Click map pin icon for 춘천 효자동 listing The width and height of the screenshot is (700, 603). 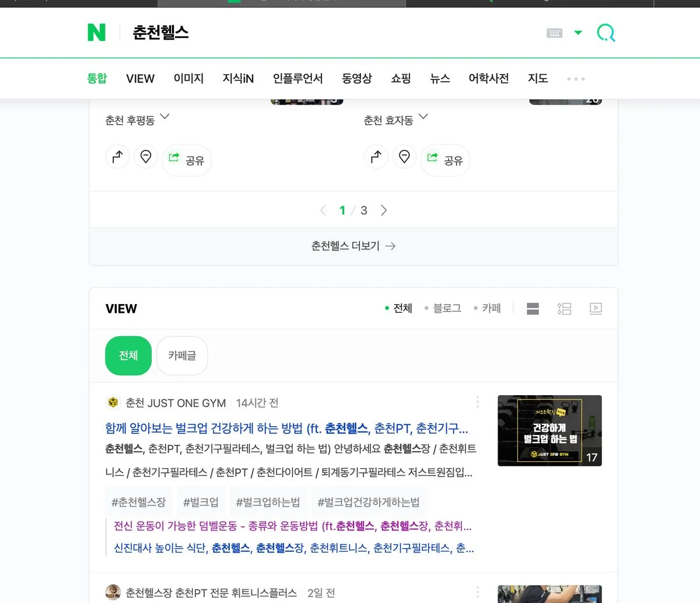point(404,156)
